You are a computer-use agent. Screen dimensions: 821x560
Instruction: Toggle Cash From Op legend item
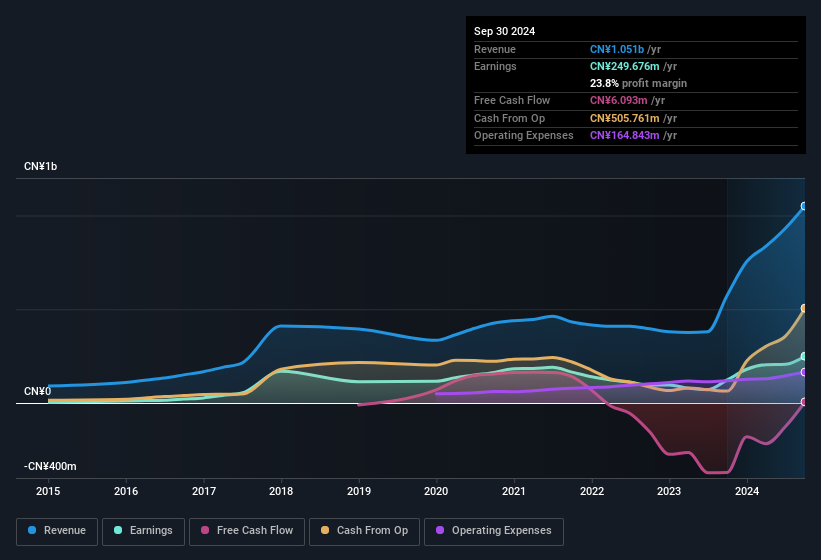pos(363,531)
